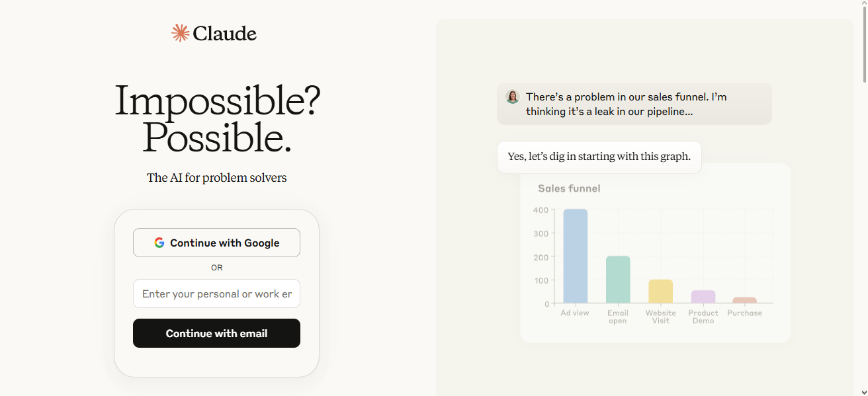The image size is (868, 396).
Task: Select the pink Purchase bar
Action: (744, 300)
